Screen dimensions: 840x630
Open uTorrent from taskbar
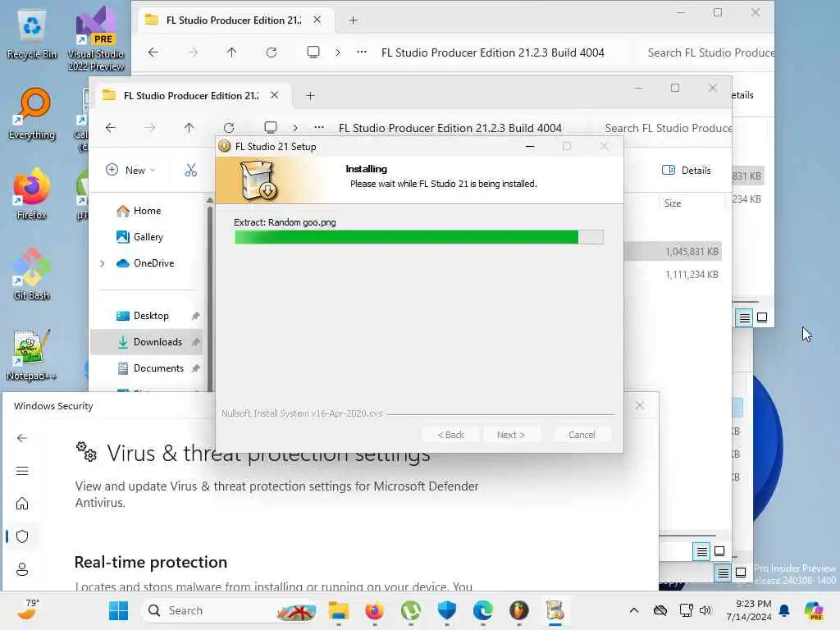[411, 610]
